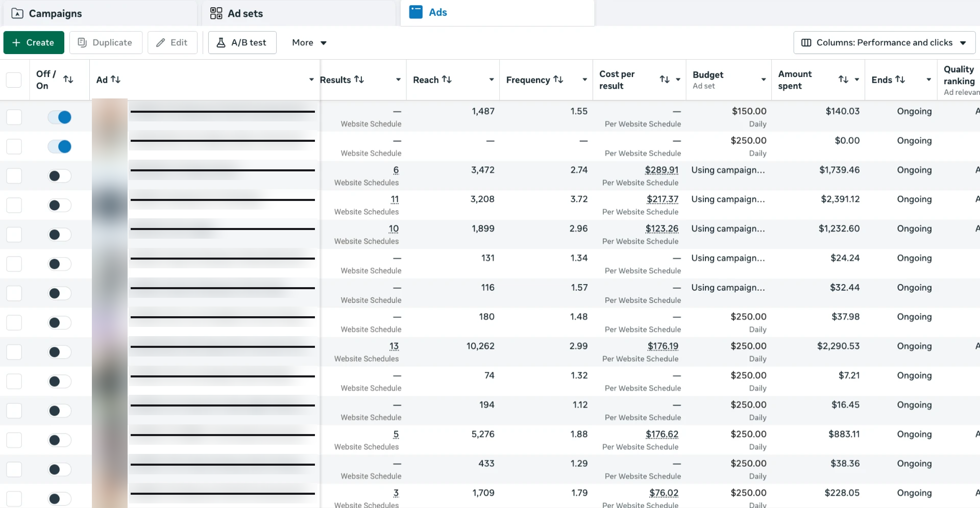The height and width of the screenshot is (508, 980).
Task: Open Amount spent dropdown arrow
Action: click(x=857, y=80)
